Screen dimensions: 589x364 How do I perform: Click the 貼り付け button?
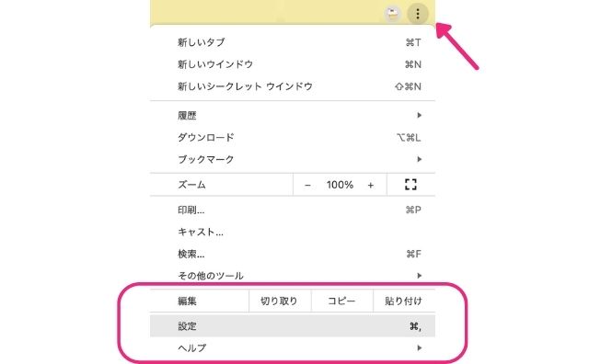coord(404,301)
